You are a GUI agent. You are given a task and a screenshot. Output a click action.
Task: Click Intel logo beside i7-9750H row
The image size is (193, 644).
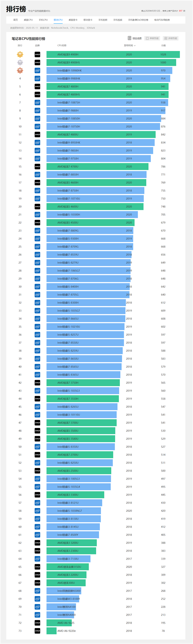(37, 159)
